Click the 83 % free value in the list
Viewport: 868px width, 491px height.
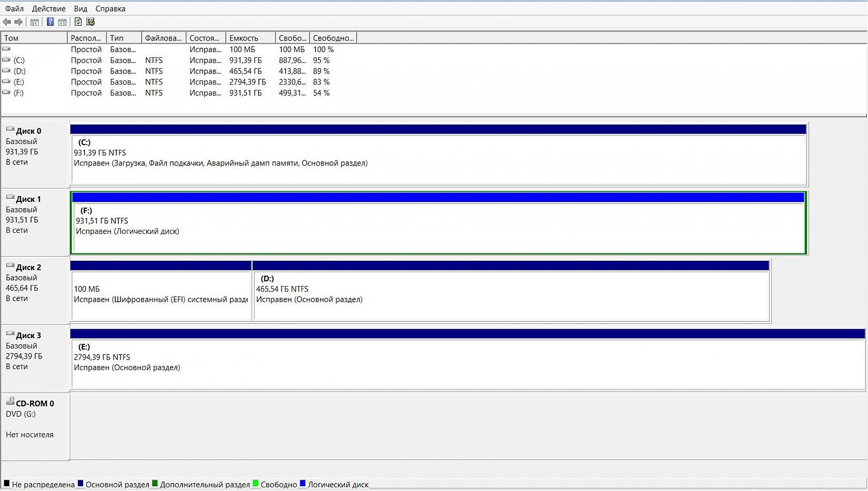click(321, 82)
